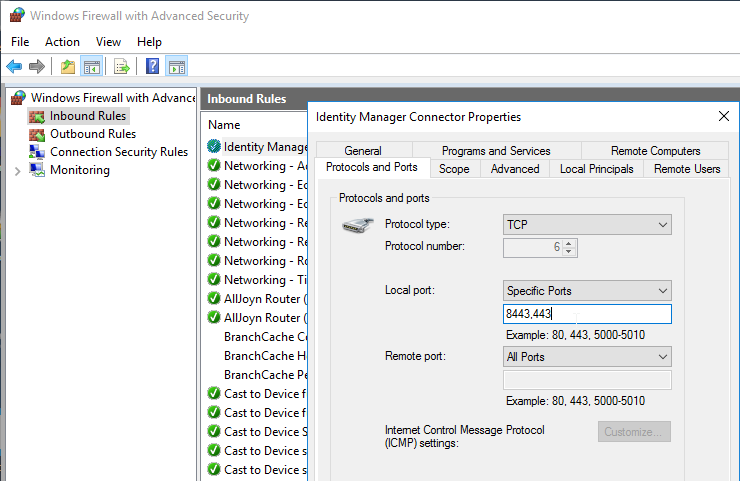Click the local port field containing 8443,443
The height and width of the screenshot is (481, 740).
click(x=587, y=314)
